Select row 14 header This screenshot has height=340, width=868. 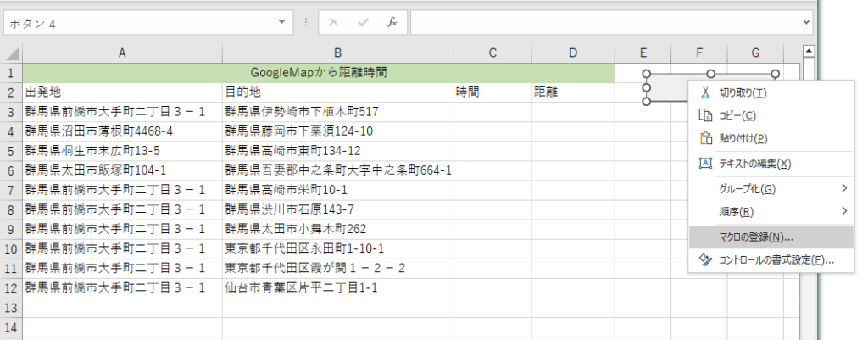click(x=12, y=326)
